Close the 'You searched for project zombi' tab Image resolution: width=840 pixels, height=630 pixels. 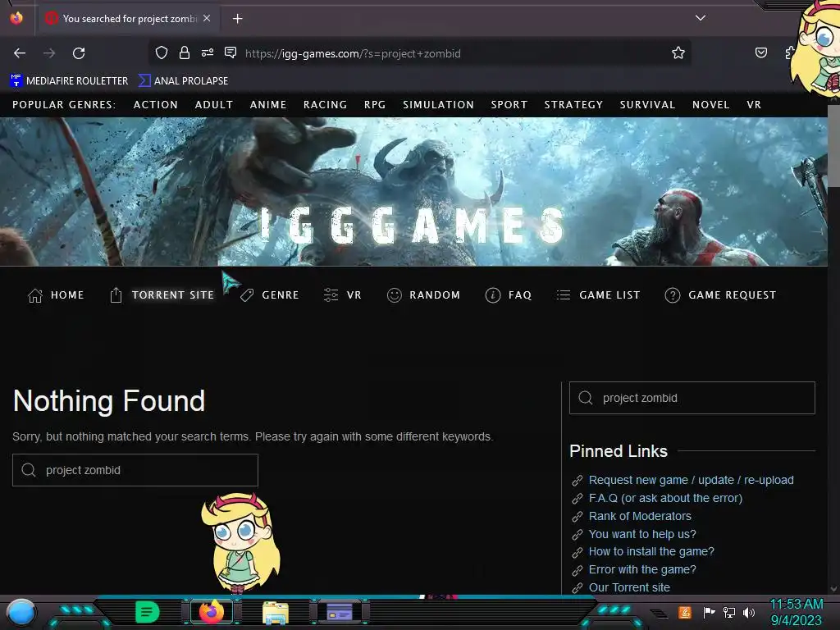pos(207,18)
